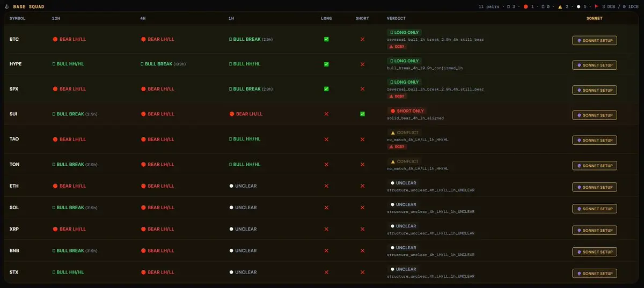This screenshot has width=644, height=288.
Task: Click the red X in ETH's Short column
Action: coord(362,186)
